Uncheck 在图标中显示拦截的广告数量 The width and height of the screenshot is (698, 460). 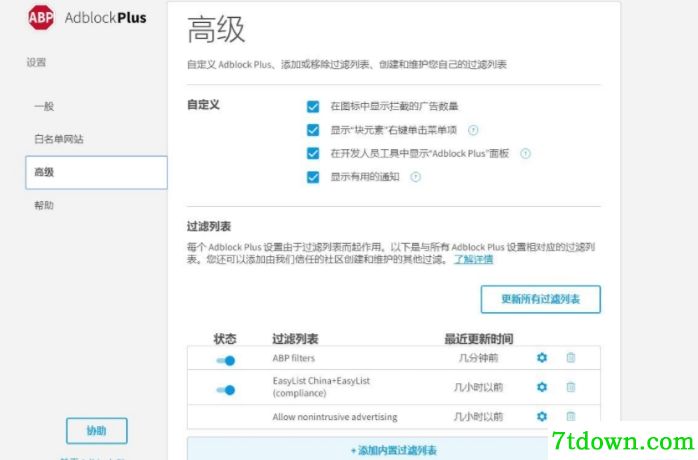(313, 106)
